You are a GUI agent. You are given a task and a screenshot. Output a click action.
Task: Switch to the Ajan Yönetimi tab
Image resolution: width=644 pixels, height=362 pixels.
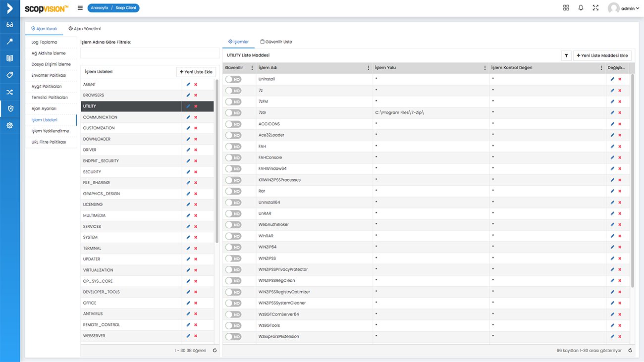85,29
